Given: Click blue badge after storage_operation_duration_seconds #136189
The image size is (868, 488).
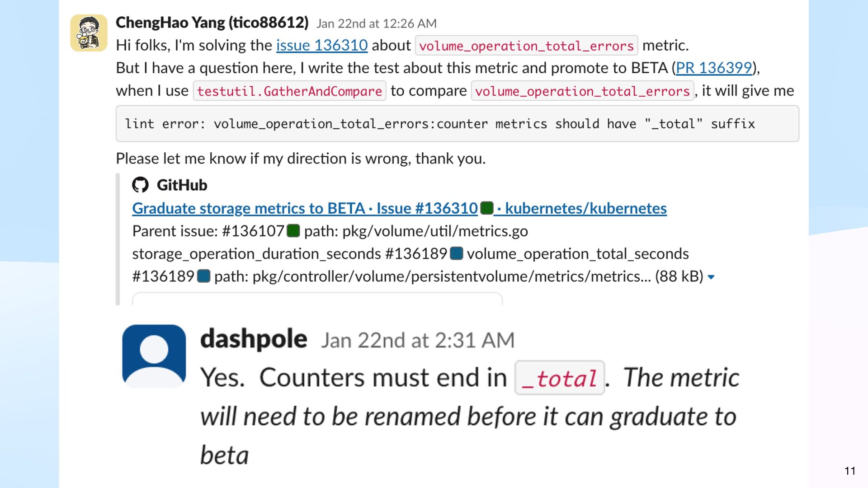Looking at the screenshot, I should 457,253.
